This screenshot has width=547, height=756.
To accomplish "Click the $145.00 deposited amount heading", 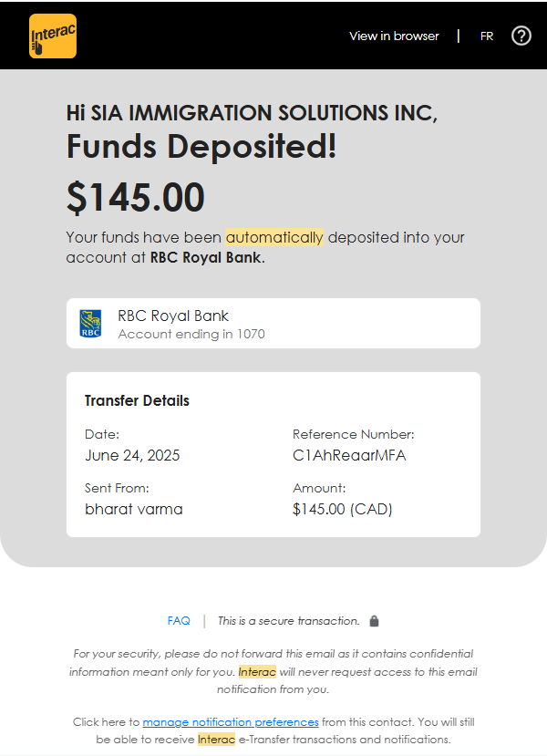I will [136, 198].
